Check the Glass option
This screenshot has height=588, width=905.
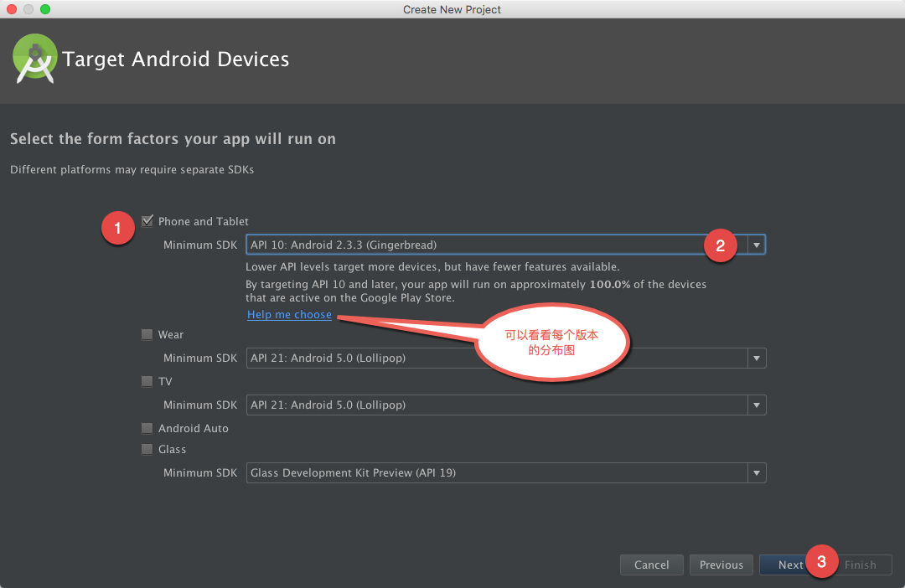point(147,449)
